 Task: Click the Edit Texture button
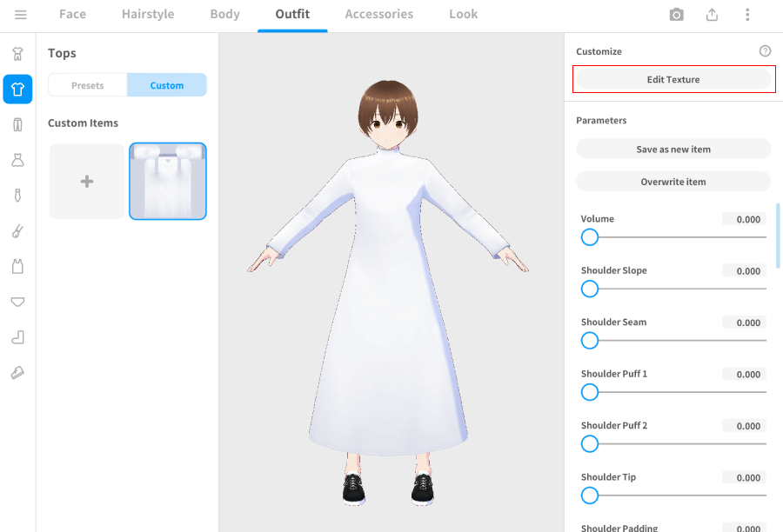tap(673, 80)
